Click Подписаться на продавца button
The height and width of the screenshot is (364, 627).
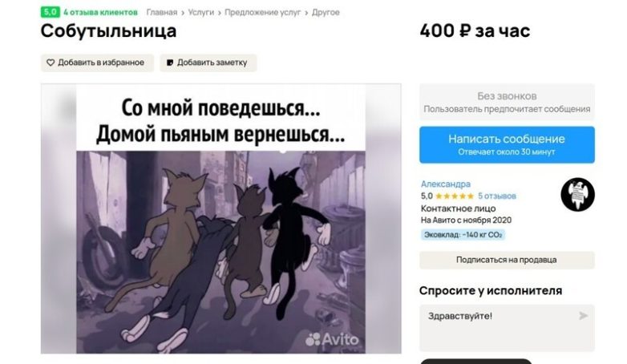point(507,260)
